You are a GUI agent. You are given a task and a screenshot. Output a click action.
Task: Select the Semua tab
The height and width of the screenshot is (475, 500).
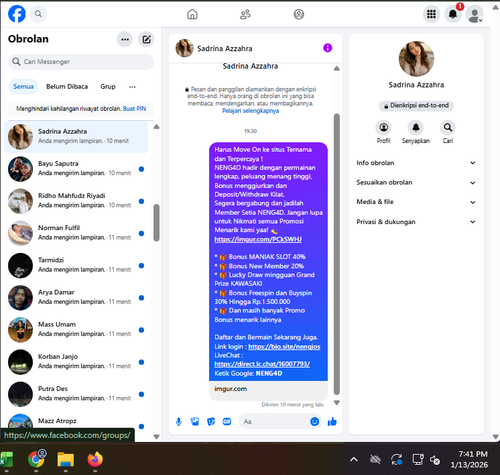pos(23,87)
